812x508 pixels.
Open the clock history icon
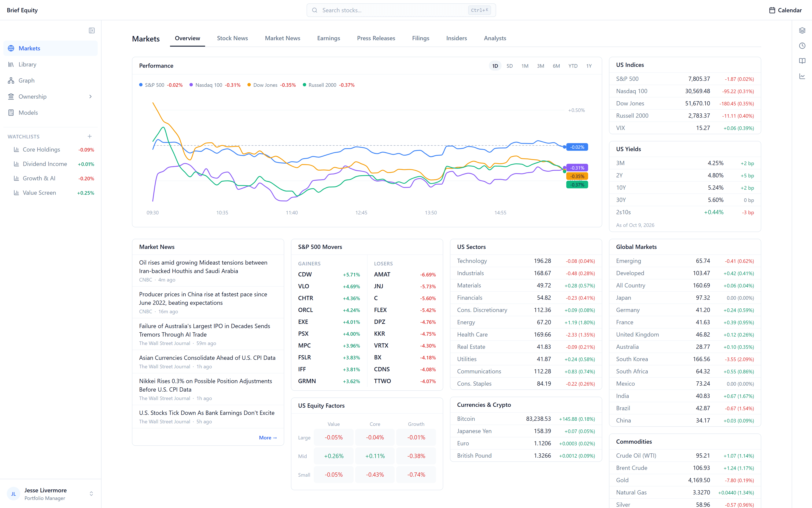pyautogui.click(x=802, y=46)
